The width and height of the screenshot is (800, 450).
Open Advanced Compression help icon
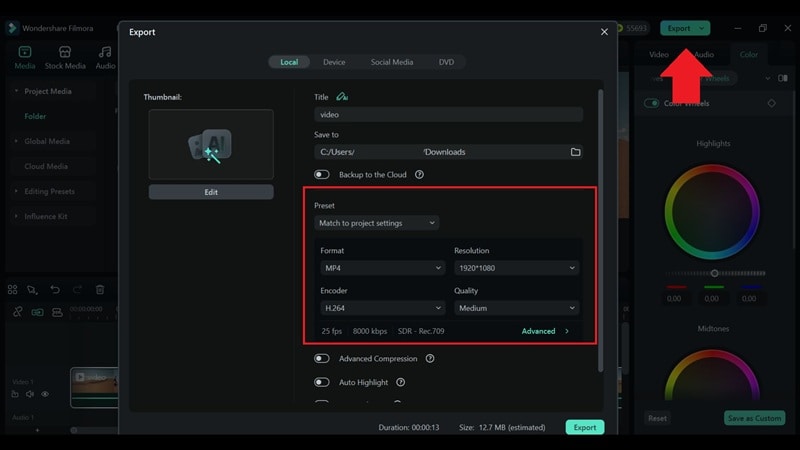pyautogui.click(x=430, y=359)
